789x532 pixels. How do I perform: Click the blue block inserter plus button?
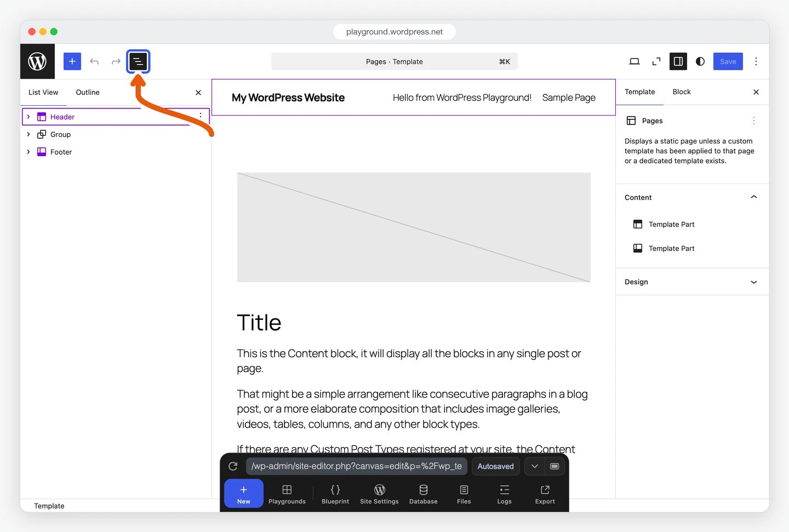tap(72, 61)
